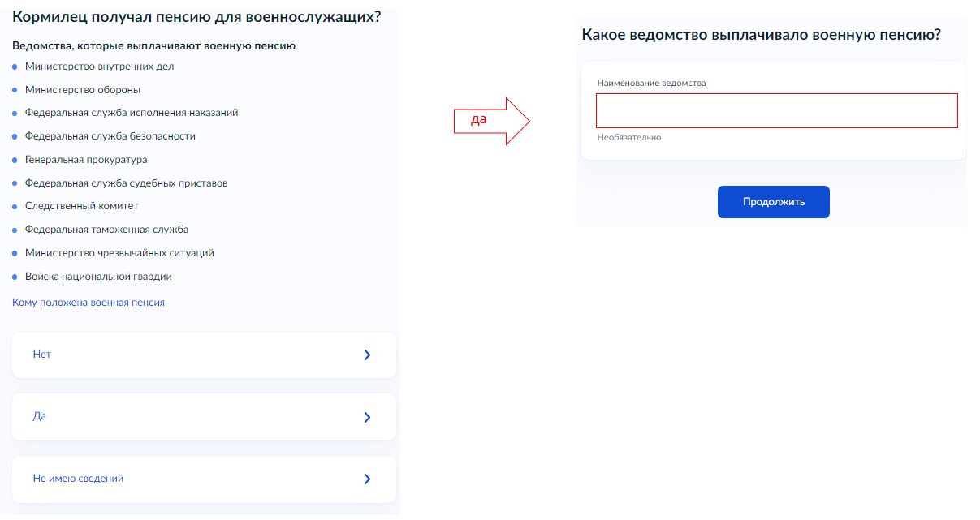Image resolution: width=980 pixels, height=520 pixels.
Task: Click the "Необязательно" hint under the field
Action: coord(628,138)
